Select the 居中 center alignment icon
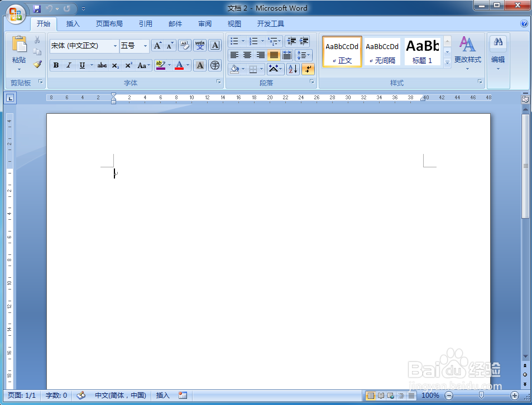Screen dimensions: 532x405 [x=247, y=55]
